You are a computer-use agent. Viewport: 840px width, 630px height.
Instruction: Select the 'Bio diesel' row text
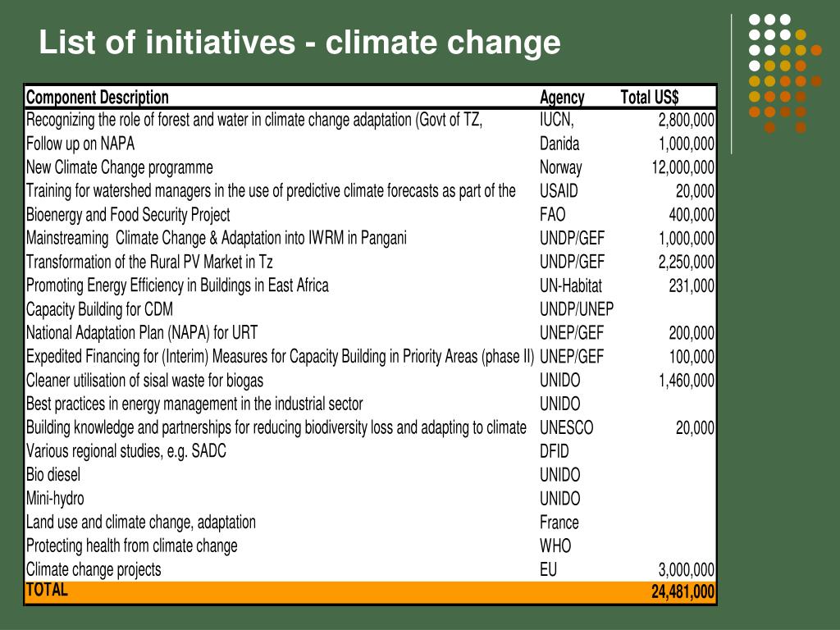click(53, 475)
